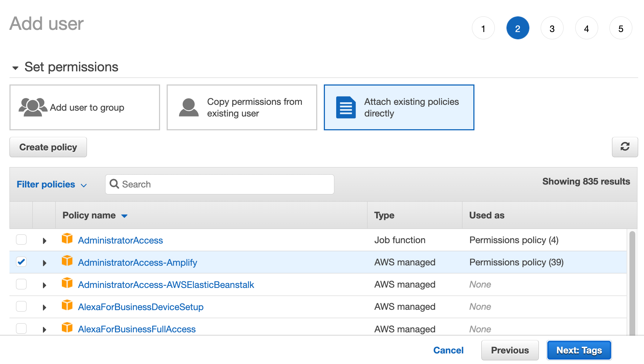644x364 pixels.
Task: Click the person icon in Copy permissions card
Action: (x=189, y=107)
